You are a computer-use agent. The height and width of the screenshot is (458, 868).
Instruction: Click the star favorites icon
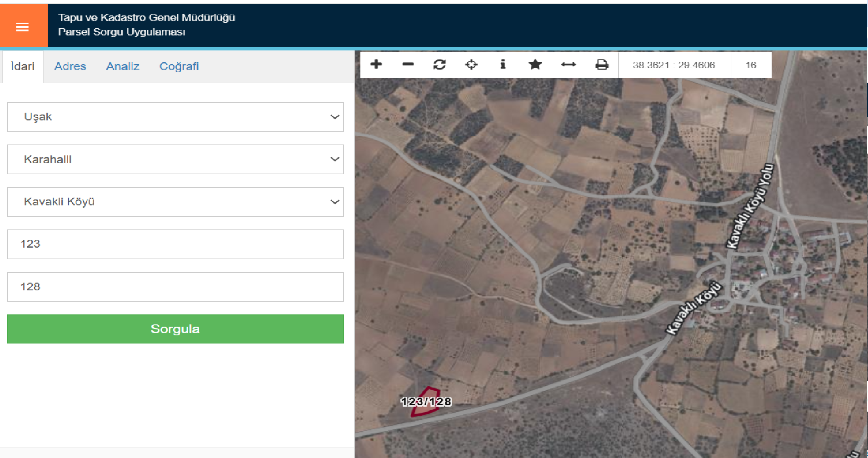pos(535,65)
